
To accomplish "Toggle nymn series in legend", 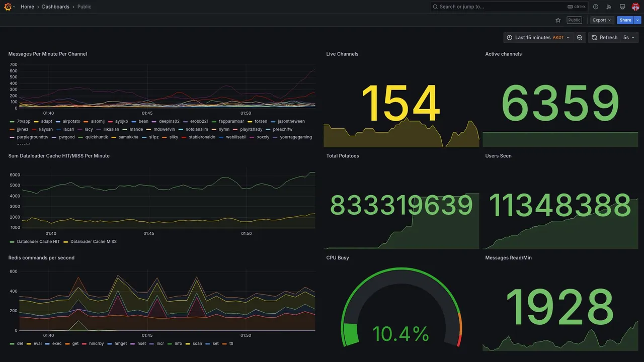I will point(224,129).
